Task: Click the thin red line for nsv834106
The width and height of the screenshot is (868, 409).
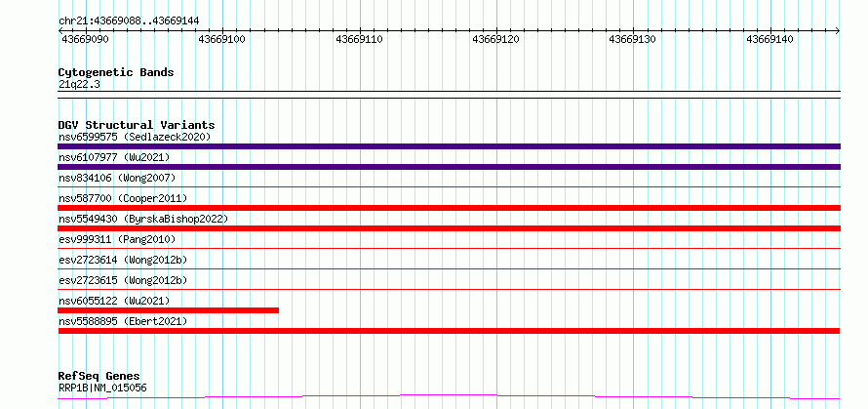Action: point(449,187)
